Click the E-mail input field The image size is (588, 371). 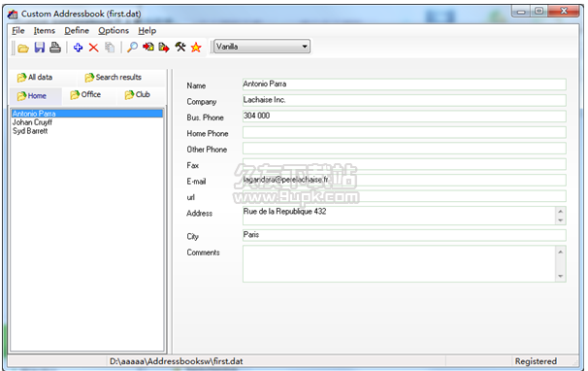tap(405, 180)
